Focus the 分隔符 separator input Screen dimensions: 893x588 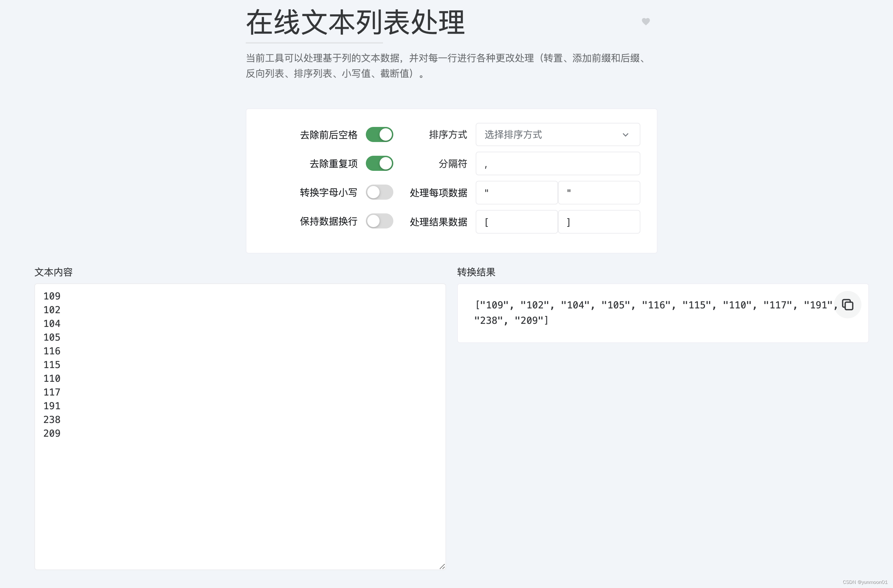pyautogui.click(x=558, y=164)
